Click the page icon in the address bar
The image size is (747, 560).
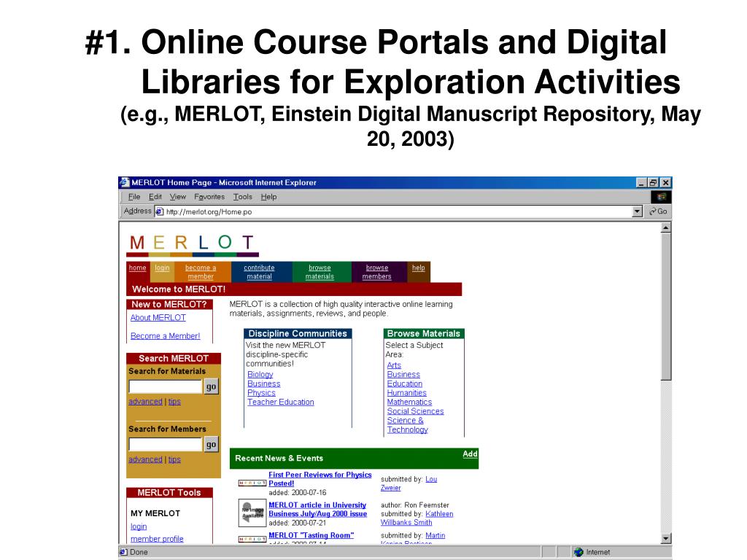click(x=160, y=211)
